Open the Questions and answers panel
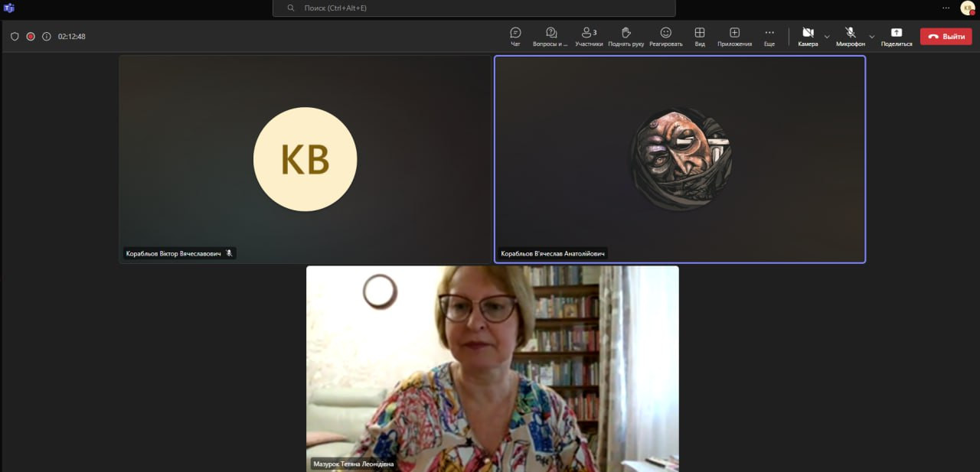This screenshot has height=472, width=980. point(550,36)
